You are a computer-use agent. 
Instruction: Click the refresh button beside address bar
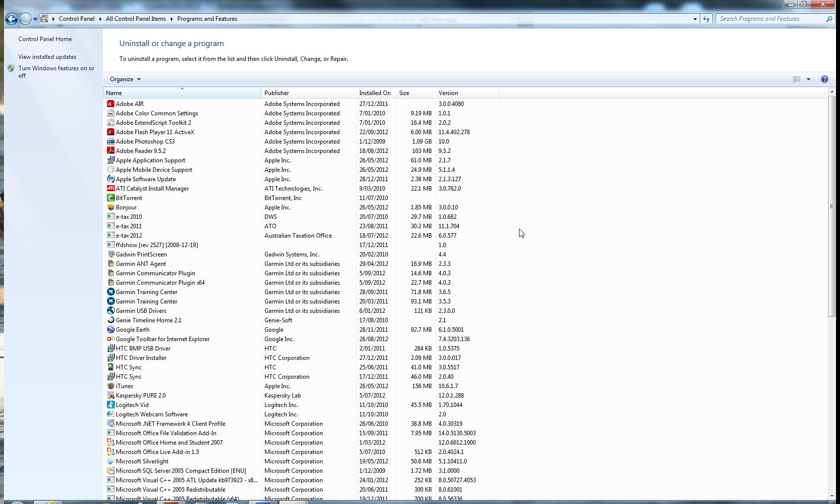[706, 19]
